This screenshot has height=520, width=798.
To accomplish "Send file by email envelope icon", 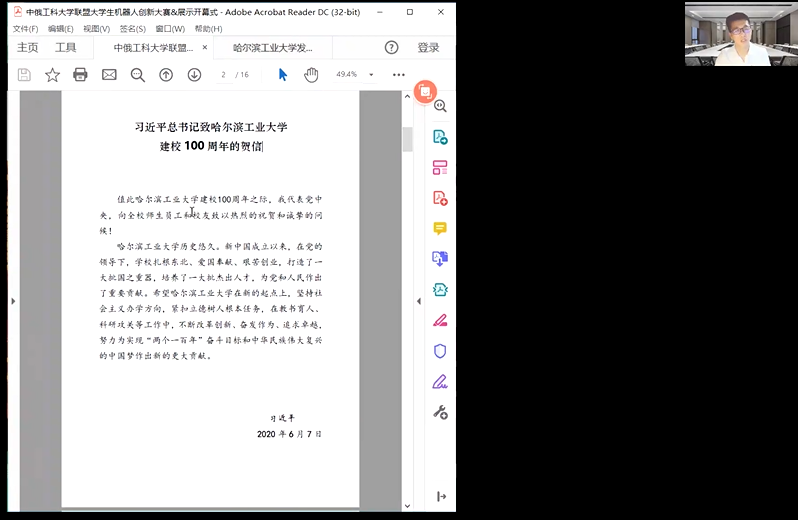I will pyautogui.click(x=109, y=75).
